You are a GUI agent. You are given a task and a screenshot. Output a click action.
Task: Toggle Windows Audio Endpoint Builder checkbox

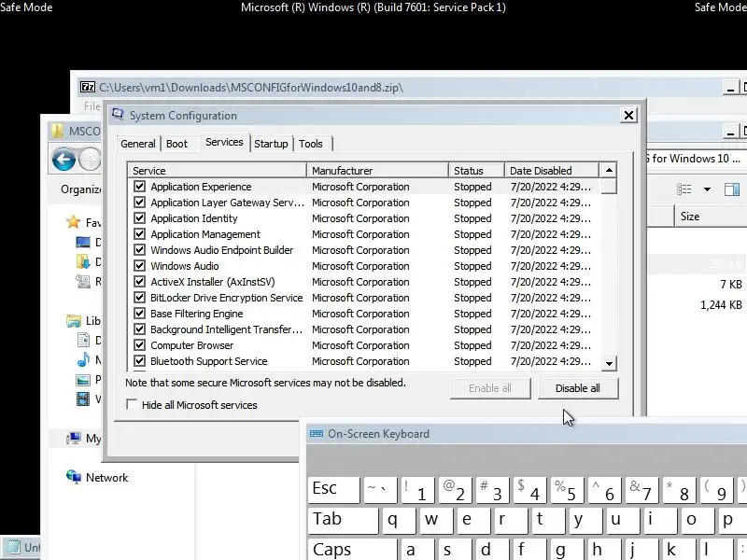tap(139, 250)
